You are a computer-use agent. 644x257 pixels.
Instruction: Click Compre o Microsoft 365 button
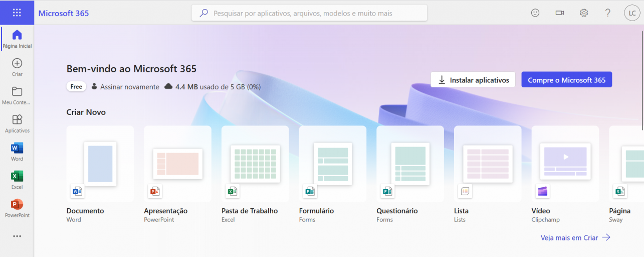567,80
